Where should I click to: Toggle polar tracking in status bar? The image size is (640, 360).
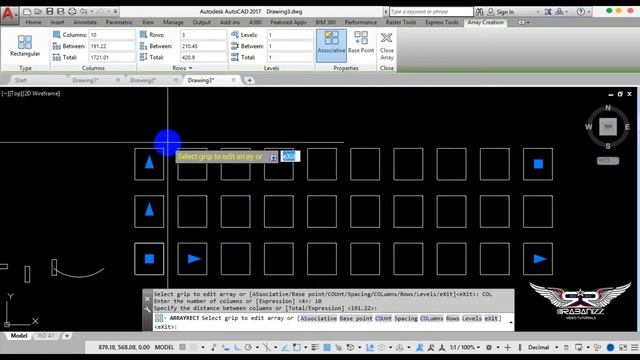248,347
